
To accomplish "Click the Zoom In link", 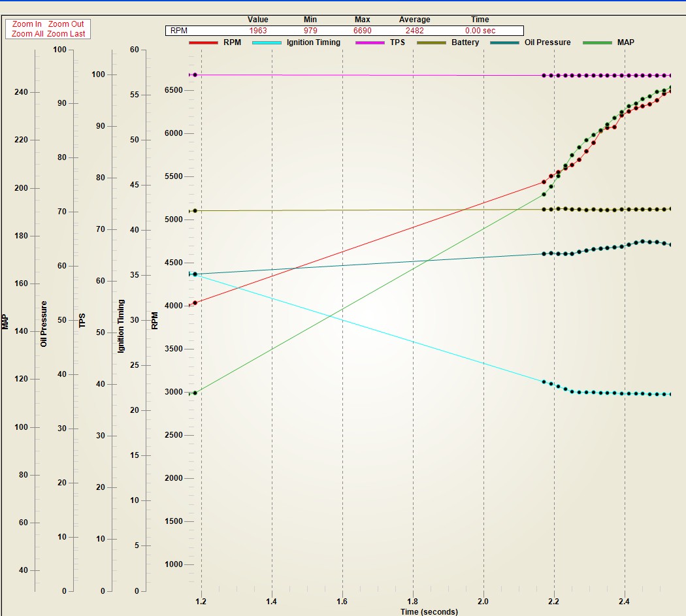I will click(x=27, y=24).
